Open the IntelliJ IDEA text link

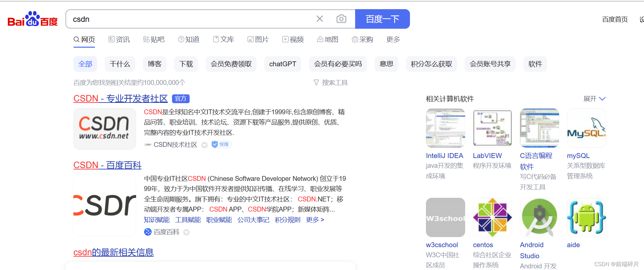click(x=445, y=156)
